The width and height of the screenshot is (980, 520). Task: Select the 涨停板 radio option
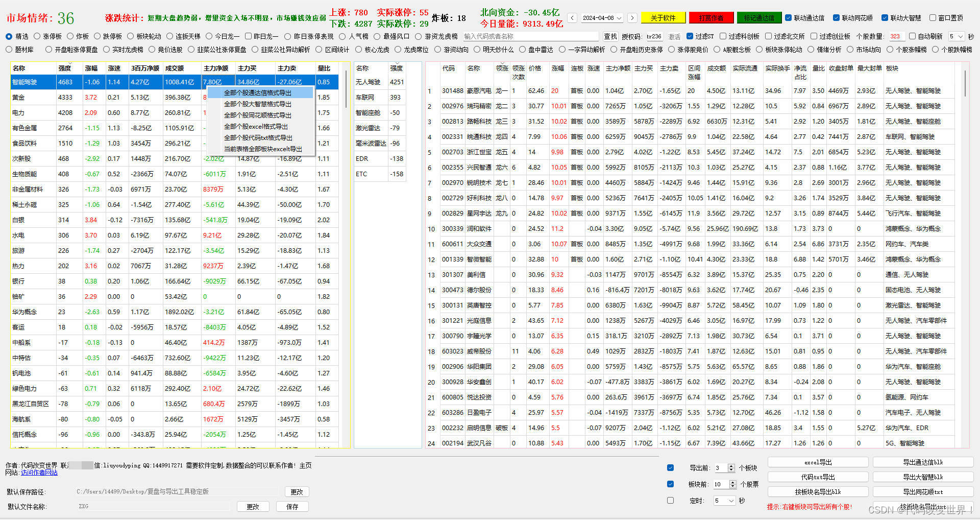point(37,36)
